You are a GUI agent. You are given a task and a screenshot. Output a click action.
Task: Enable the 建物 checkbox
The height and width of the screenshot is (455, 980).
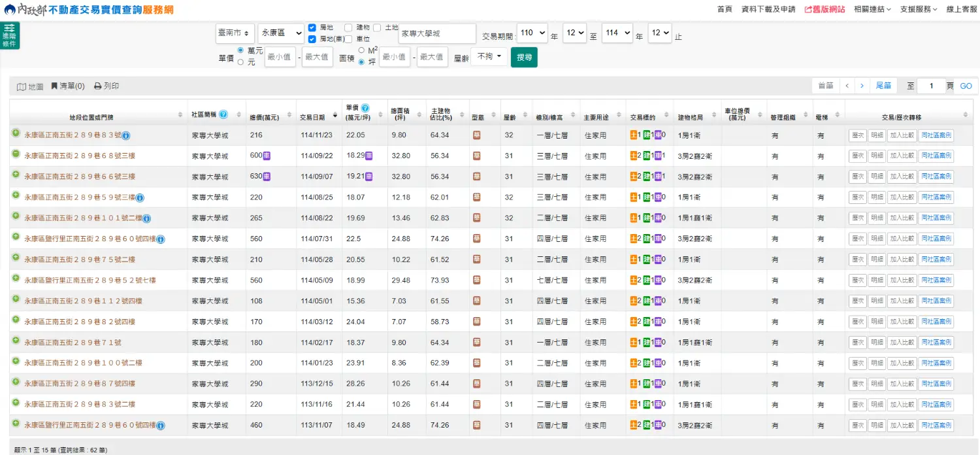[x=348, y=27]
